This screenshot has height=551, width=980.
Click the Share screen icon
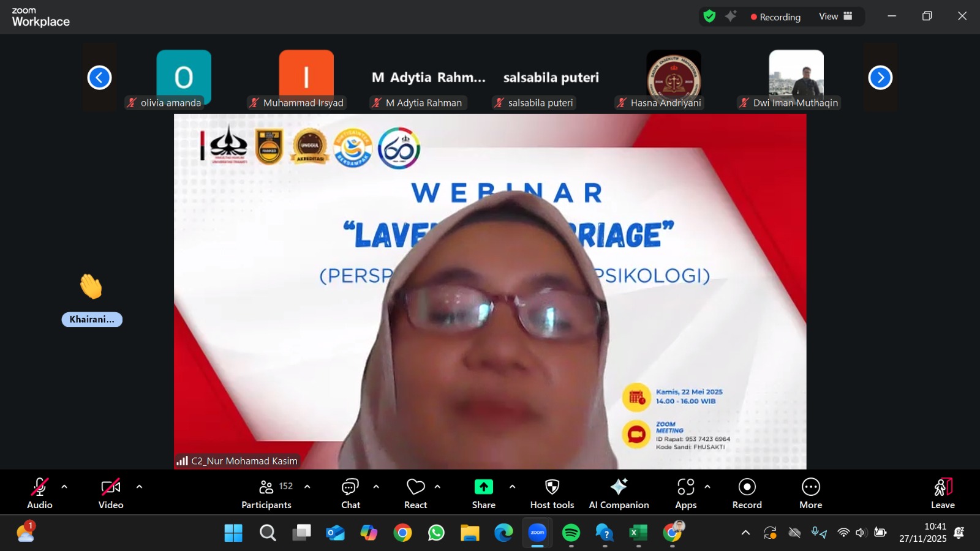[x=483, y=487]
